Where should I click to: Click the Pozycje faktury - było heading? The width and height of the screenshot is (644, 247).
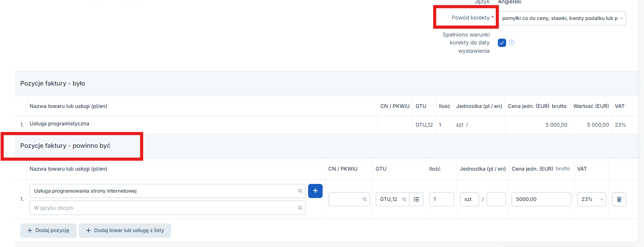(x=53, y=83)
